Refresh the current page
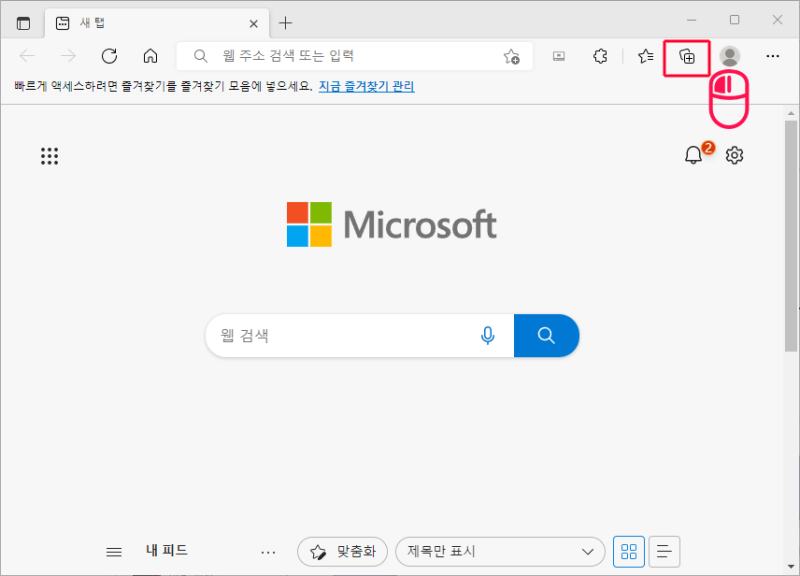The image size is (800, 576). coord(109,56)
